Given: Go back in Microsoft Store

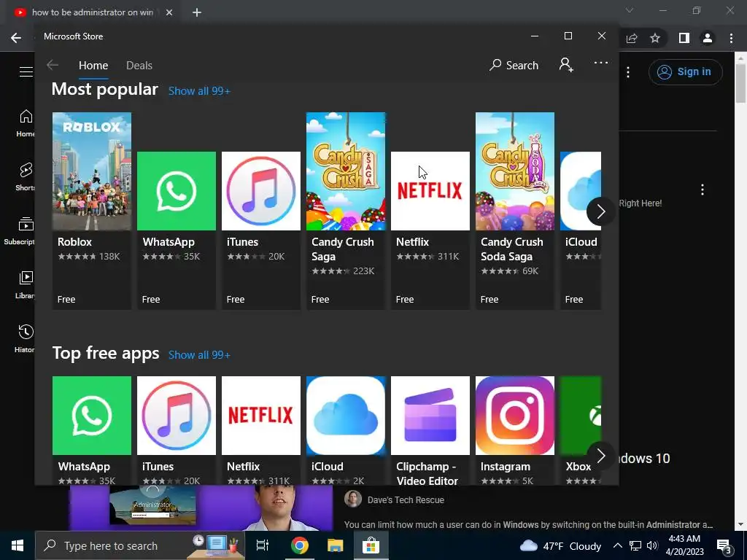Looking at the screenshot, I should 53,65.
